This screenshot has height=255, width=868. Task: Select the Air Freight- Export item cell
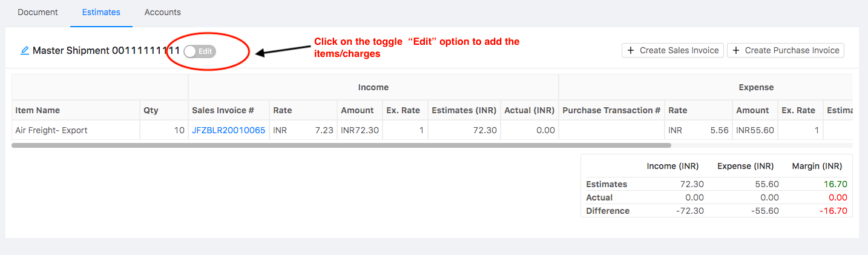tap(76, 130)
